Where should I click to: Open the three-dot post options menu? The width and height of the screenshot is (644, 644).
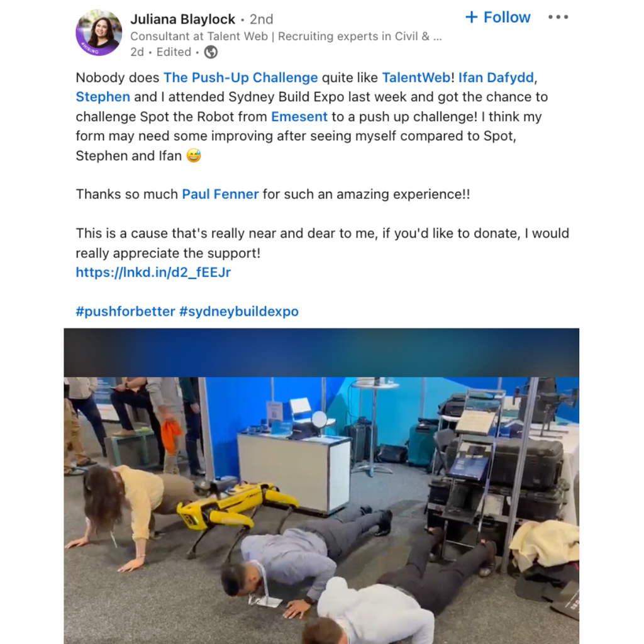[558, 17]
